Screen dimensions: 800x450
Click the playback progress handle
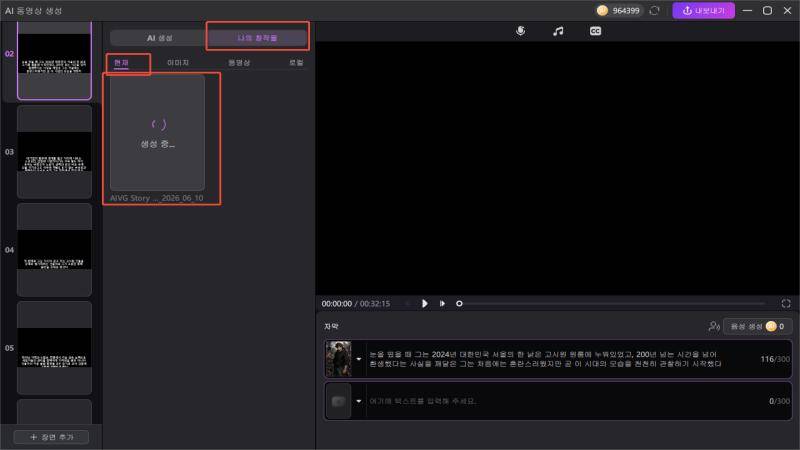(x=459, y=304)
